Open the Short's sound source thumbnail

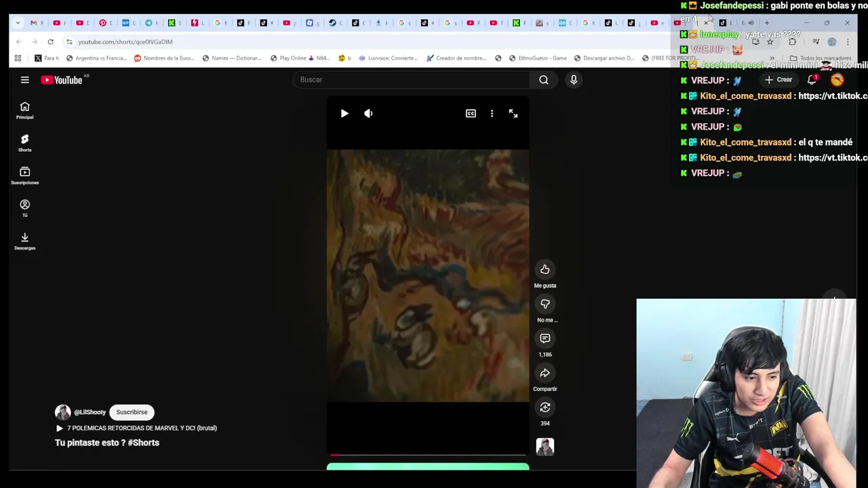[x=545, y=447]
